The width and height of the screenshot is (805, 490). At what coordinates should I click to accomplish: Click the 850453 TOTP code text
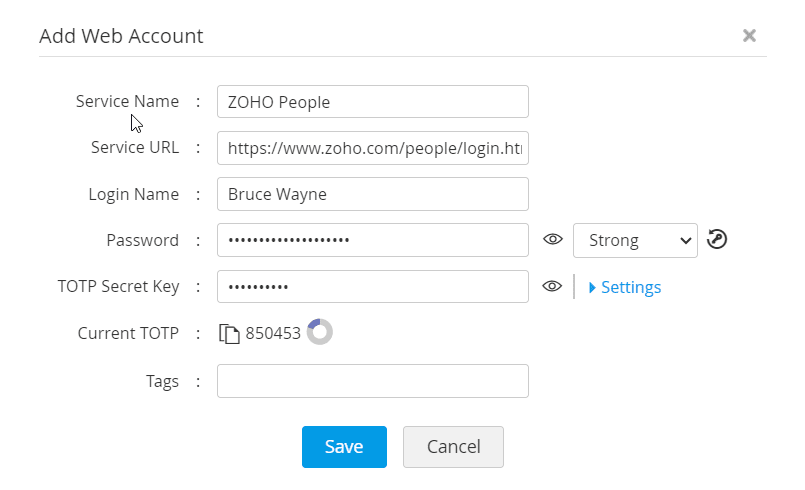tap(273, 334)
